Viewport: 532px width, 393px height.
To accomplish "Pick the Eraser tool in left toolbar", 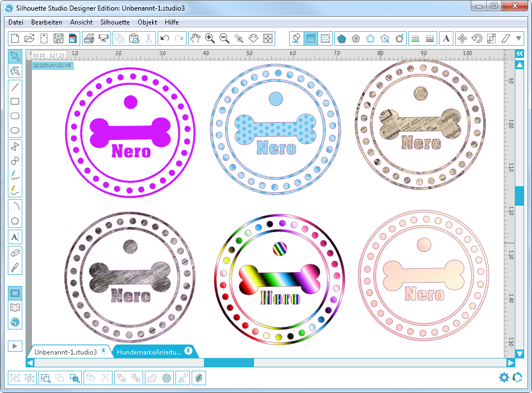I will 15,252.
